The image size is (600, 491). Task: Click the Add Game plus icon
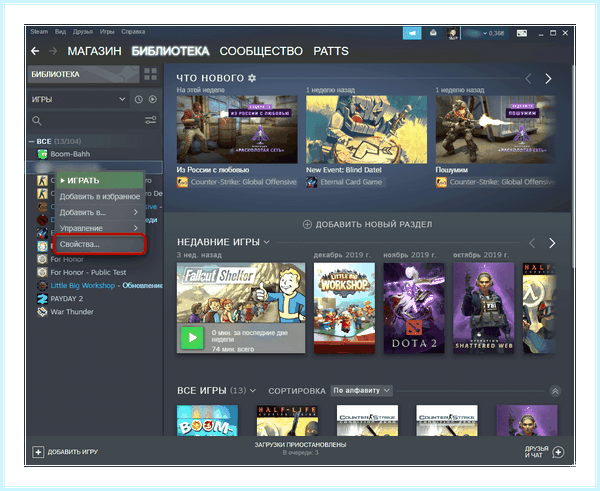[x=38, y=452]
